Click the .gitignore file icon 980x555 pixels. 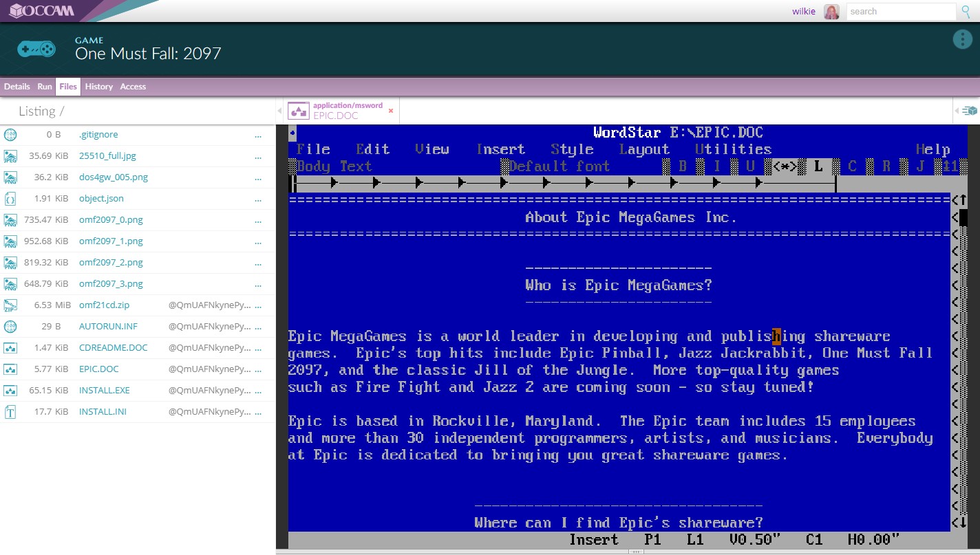tap(10, 135)
